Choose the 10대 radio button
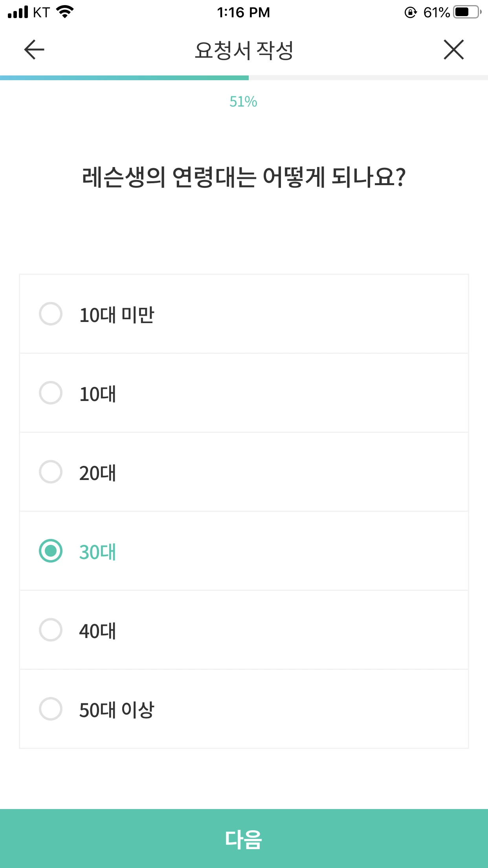Viewport: 488px width, 868px height. point(51,393)
